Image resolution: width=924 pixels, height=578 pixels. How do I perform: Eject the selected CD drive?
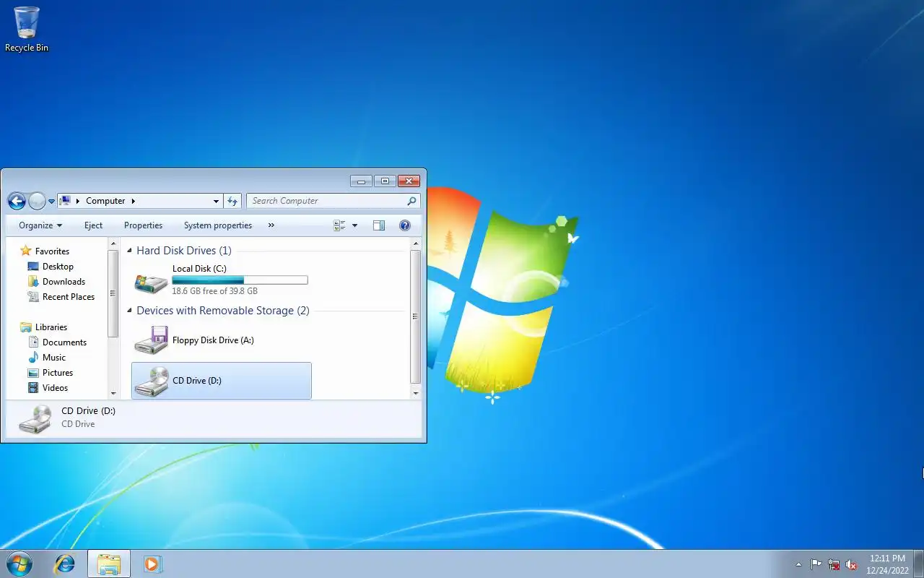coord(93,225)
